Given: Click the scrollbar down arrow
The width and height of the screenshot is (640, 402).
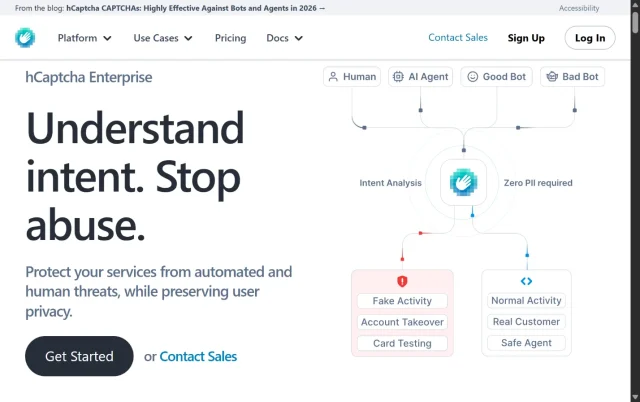Looking at the screenshot, I should 635,397.
